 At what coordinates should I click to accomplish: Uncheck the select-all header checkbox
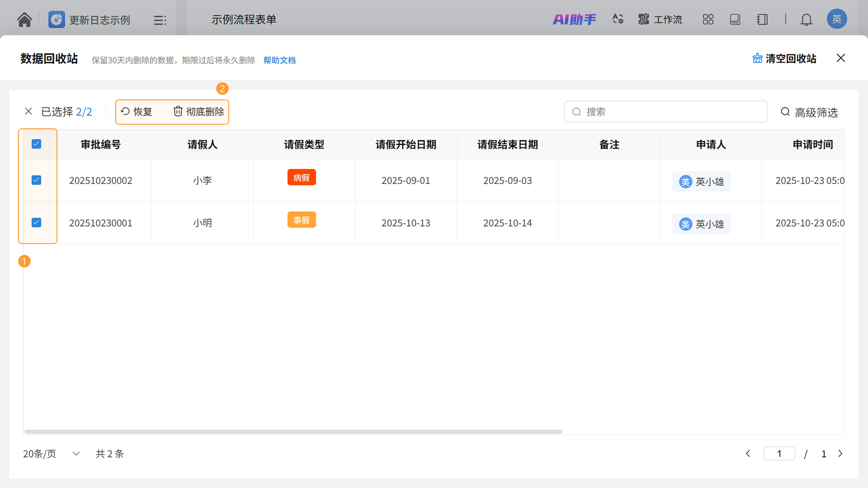[36, 144]
